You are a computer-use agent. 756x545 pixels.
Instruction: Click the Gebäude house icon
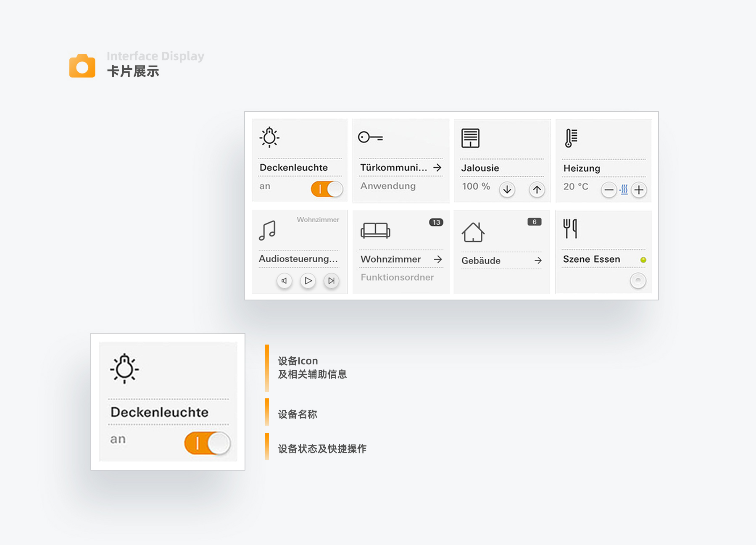pos(473,232)
